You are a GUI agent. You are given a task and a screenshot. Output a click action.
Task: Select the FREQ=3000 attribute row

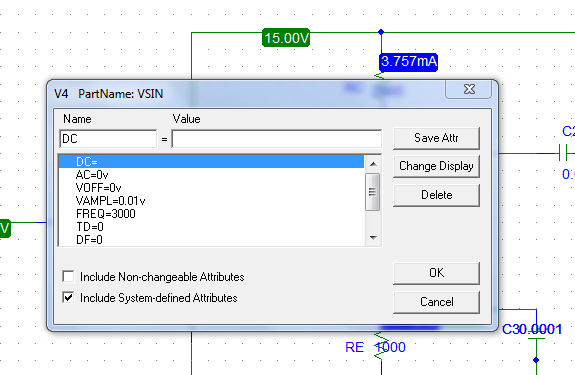click(212, 214)
